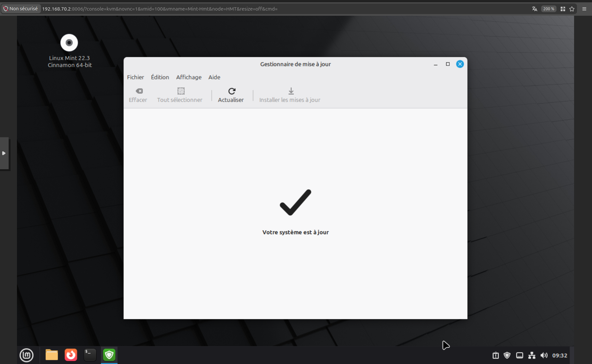Expand the noVNC side control panel arrow
The height and width of the screenshot is (364, 592).
coord(4,153)
